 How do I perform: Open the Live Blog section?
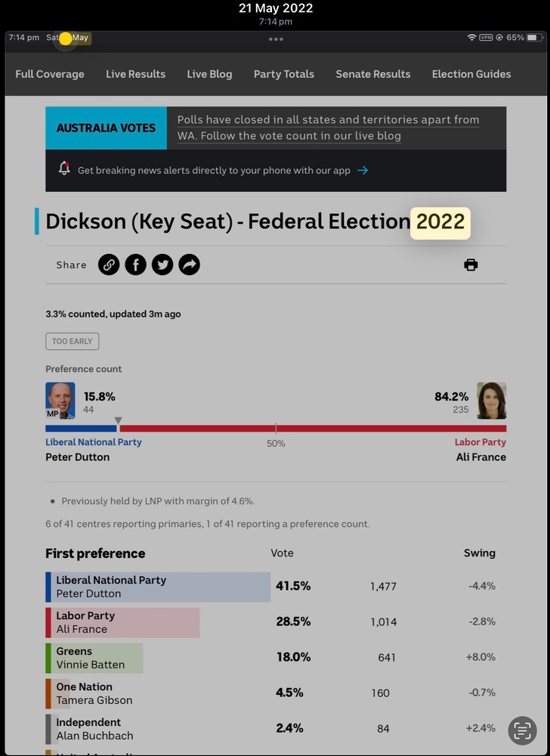click(209, 74)
